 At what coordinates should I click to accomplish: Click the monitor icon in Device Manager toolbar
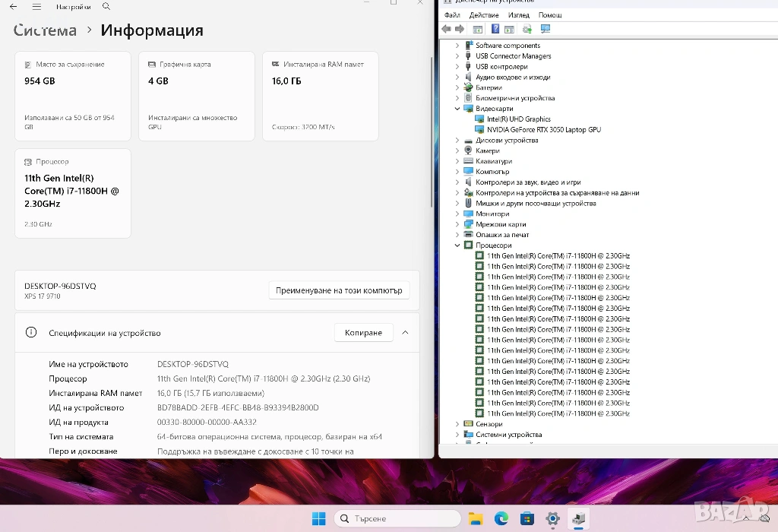[x=545, y=29]
